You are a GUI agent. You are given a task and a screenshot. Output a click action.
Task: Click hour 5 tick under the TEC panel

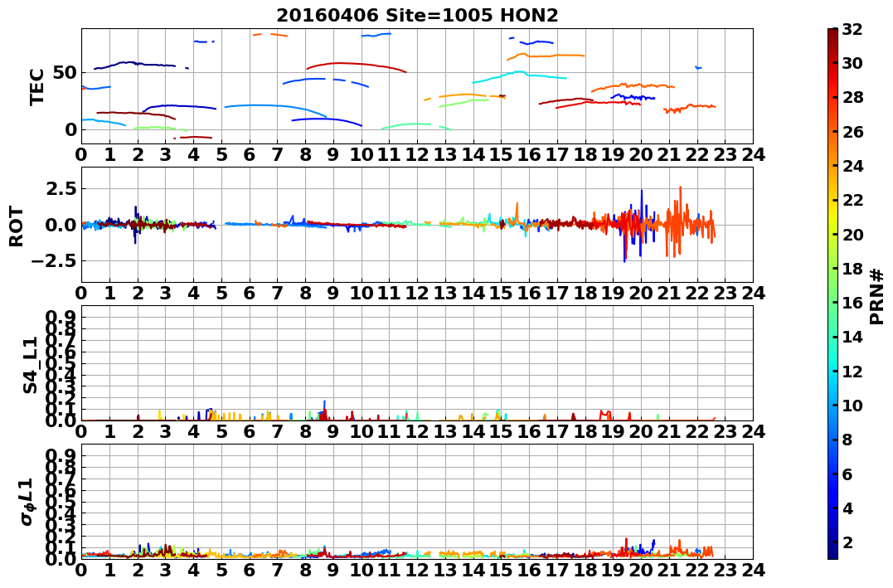tap(221, 154)
